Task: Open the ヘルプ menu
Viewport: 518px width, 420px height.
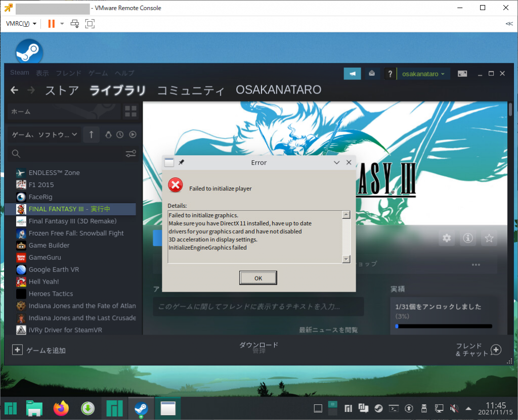Action: click(x=124, y=73)
